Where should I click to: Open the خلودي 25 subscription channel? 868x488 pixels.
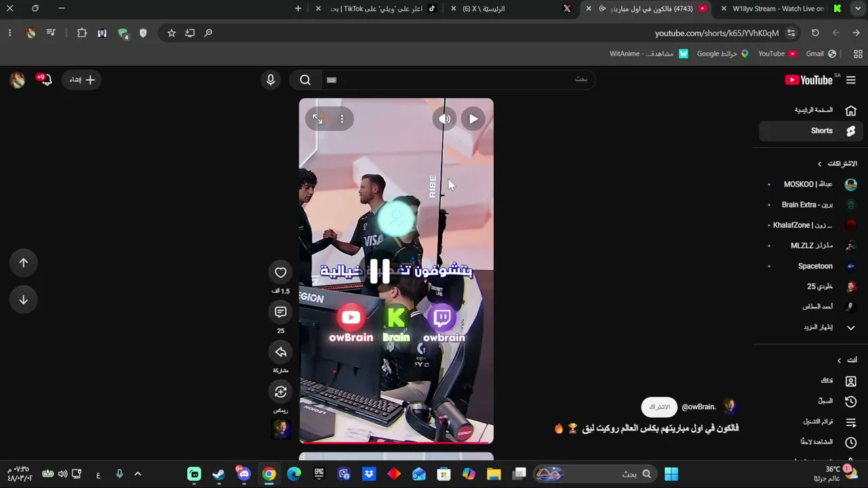pyautogui.click(x=810, y=287)
